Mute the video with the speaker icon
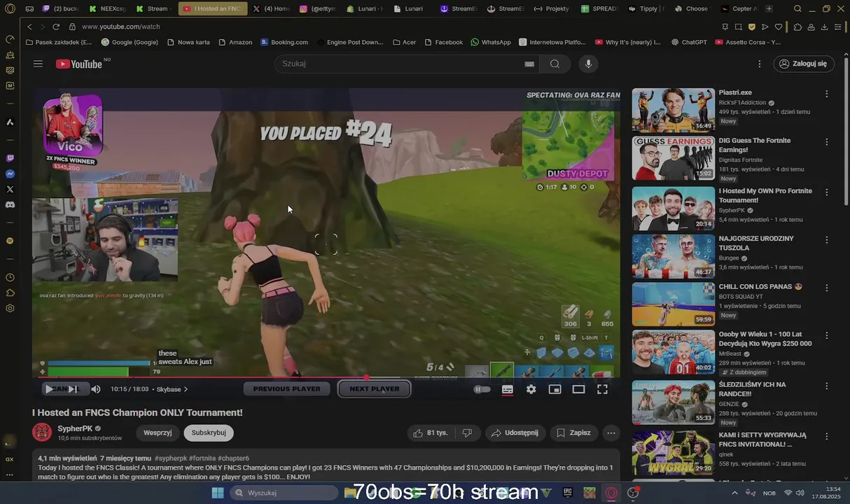The height and width of the screenshot is (504, 850). [95, 389]
